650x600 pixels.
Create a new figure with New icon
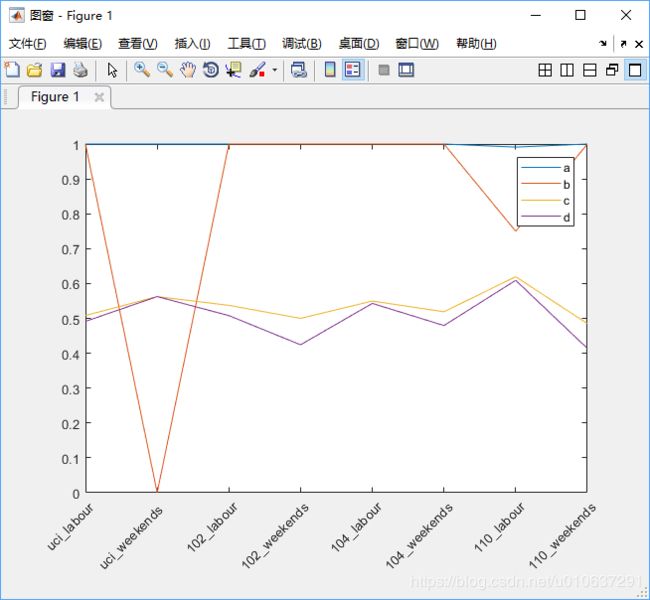coord(12,70)
